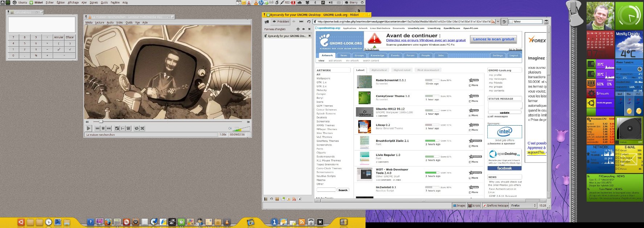
Task: Expand More for Litexp 0.2
Action: point(474,130)
